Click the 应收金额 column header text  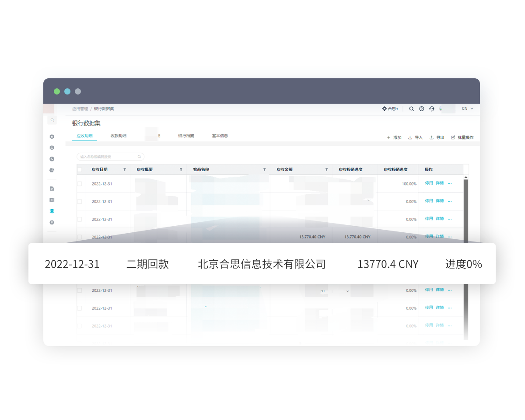click(x=284, y=169)
